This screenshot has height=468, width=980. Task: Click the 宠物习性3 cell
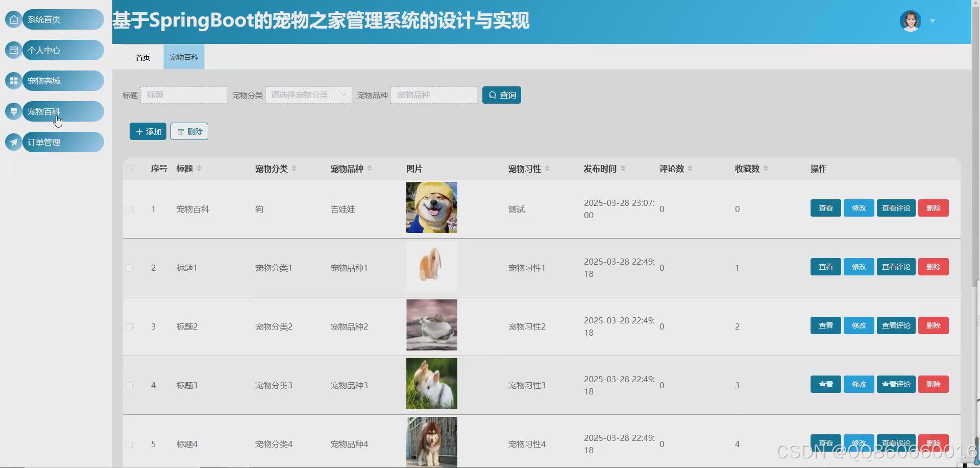coord(527,385)
